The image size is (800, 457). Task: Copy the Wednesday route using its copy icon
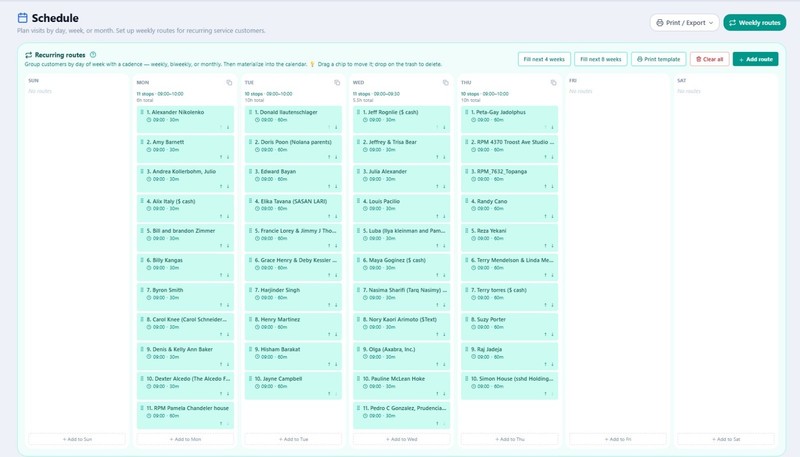pyautogui.click(x=445, y=83)
